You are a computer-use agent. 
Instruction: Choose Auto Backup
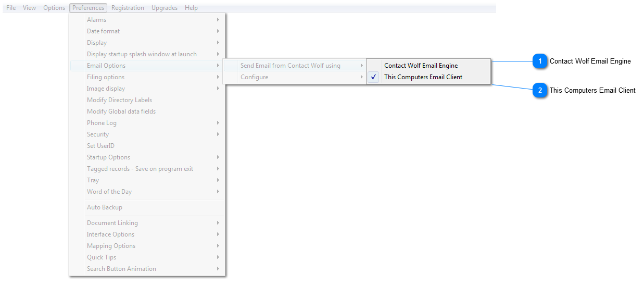click(x=147, y=207)
